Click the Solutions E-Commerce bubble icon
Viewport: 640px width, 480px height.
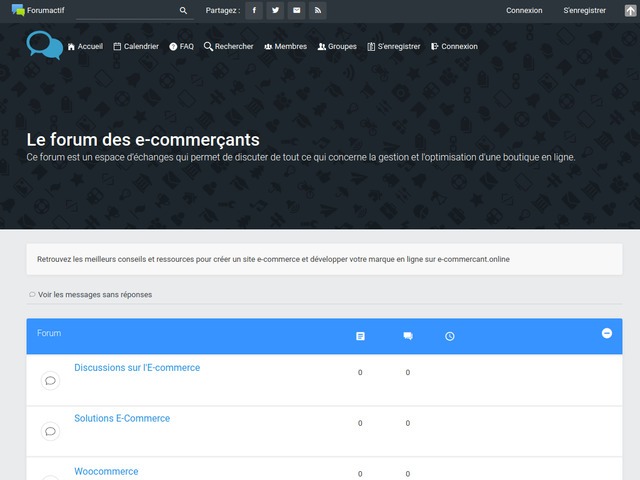click(50, 431)
